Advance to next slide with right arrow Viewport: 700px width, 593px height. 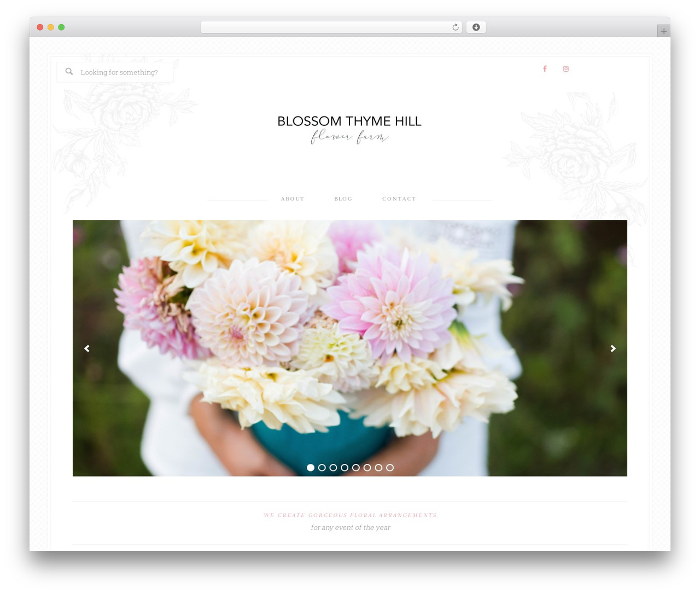tap(613, 348)
